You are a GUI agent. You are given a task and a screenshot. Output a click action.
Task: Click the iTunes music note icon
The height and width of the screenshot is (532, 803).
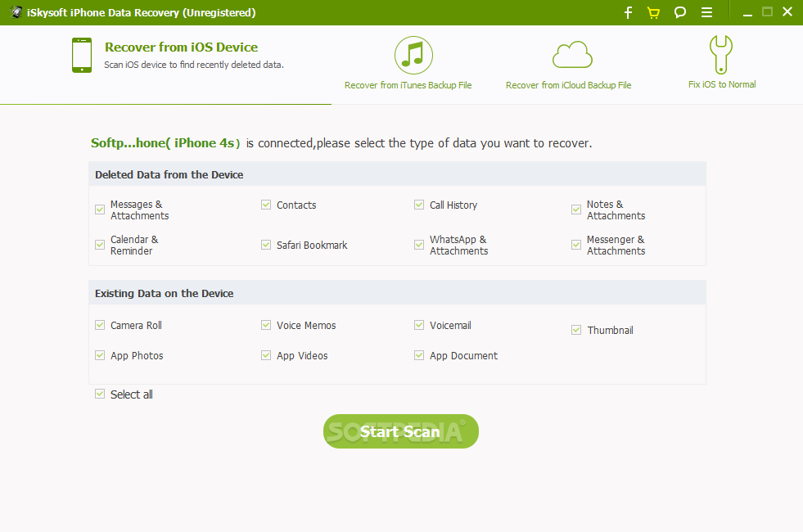click(x=413, y=56)
